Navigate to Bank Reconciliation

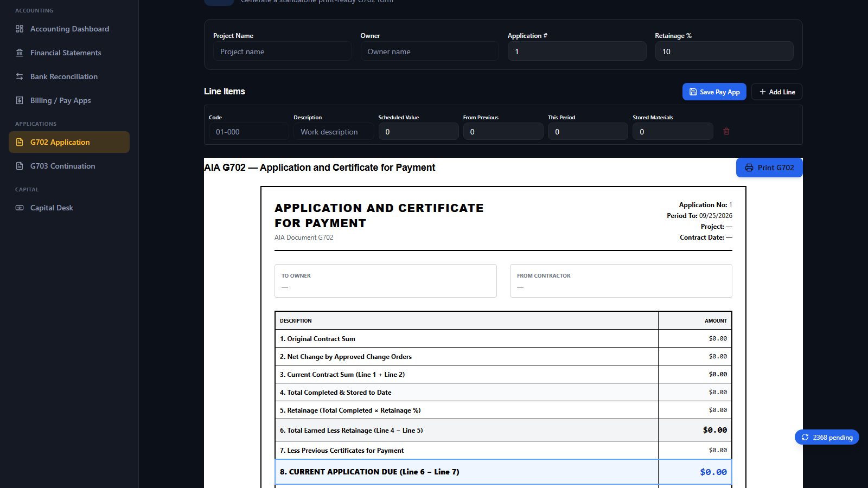click(x=69, y=76)
